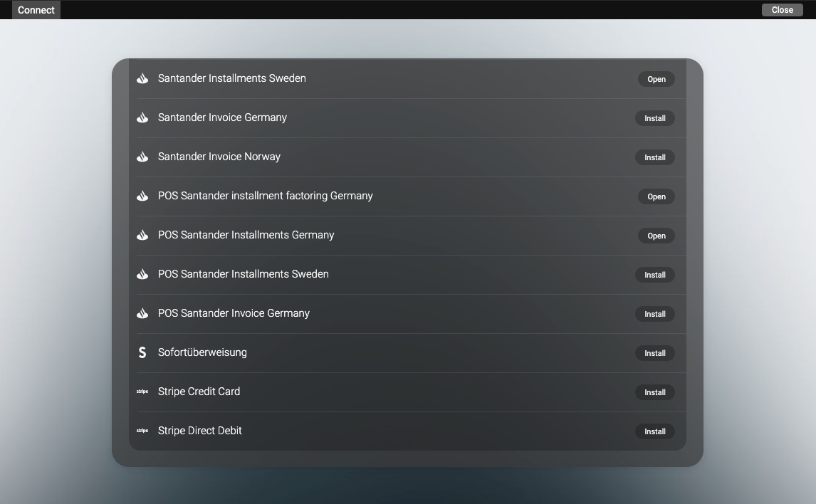Click the 'Santander Invoice Germany' label

click(222, 117)
